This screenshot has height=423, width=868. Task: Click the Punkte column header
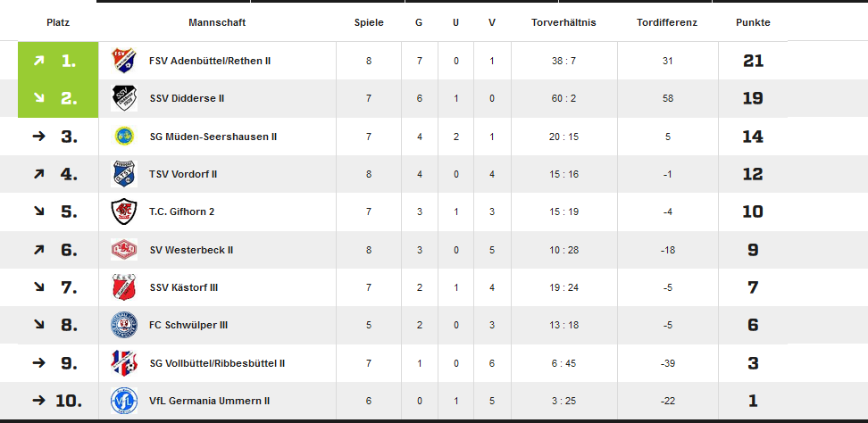(753, 22)
